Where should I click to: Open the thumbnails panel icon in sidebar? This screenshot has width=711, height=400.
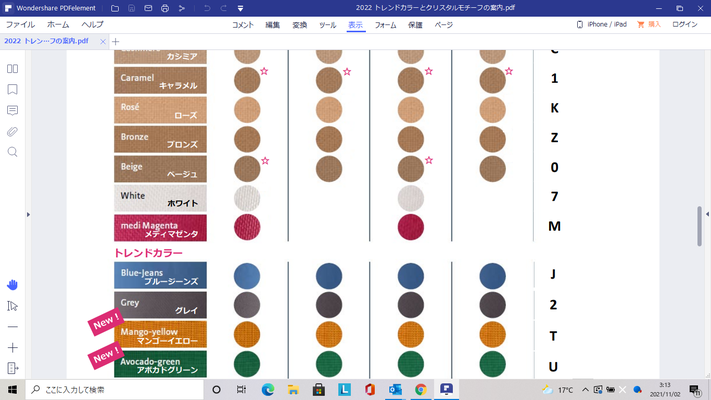click(x=13, y=68)
